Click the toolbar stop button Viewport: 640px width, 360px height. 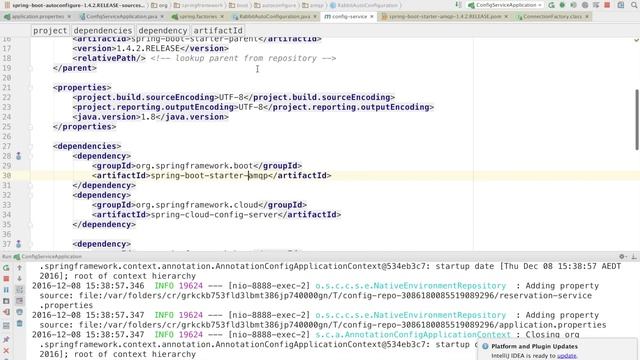[607, 5]
